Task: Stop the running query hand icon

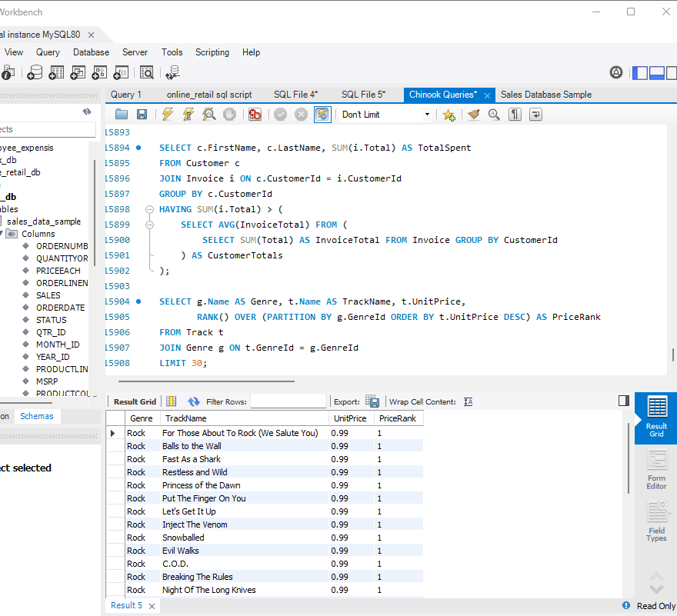Action: pyautogui.click(x=230, y=115)
